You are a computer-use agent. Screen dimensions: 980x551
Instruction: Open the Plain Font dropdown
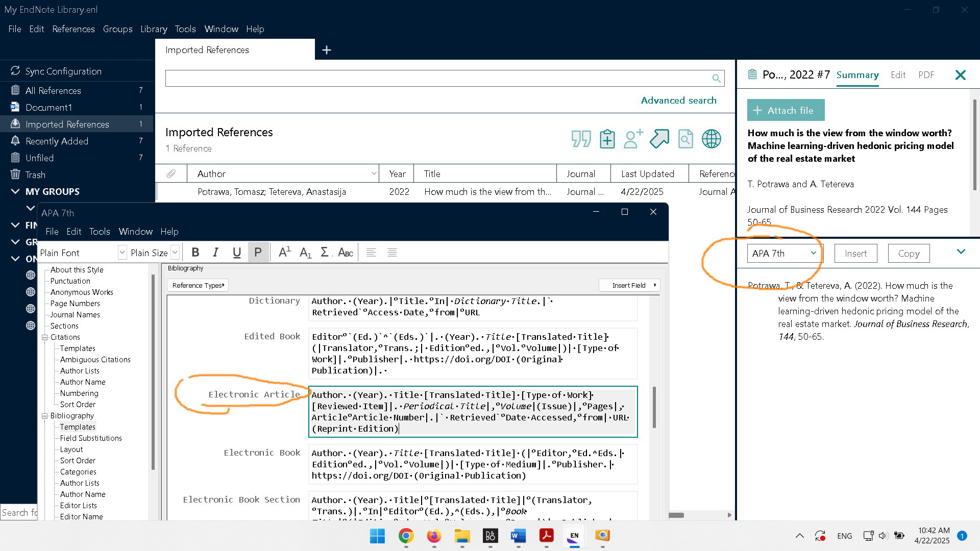[122, 253]
